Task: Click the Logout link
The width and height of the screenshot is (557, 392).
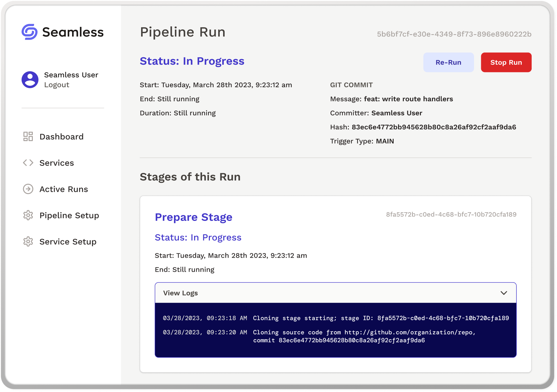Action: (x=57, y=85)
